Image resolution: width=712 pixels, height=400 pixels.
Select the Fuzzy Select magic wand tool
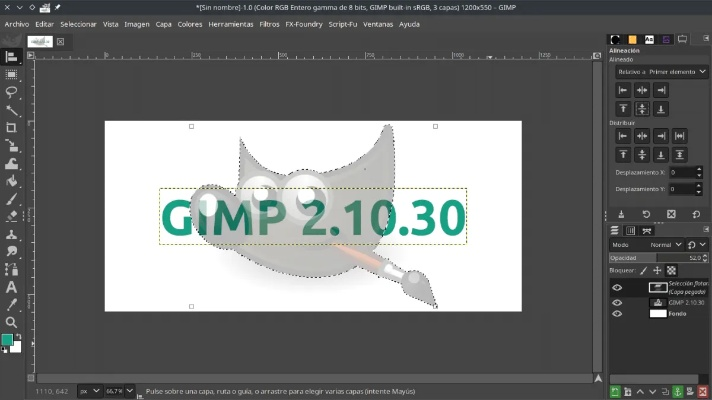point(11,110)
